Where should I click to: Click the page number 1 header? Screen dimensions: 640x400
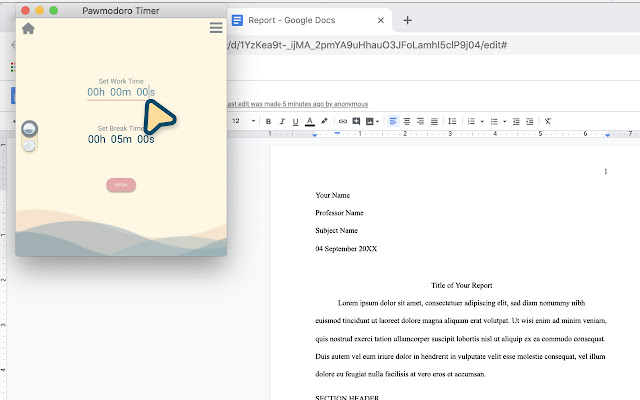click(606, 171)
